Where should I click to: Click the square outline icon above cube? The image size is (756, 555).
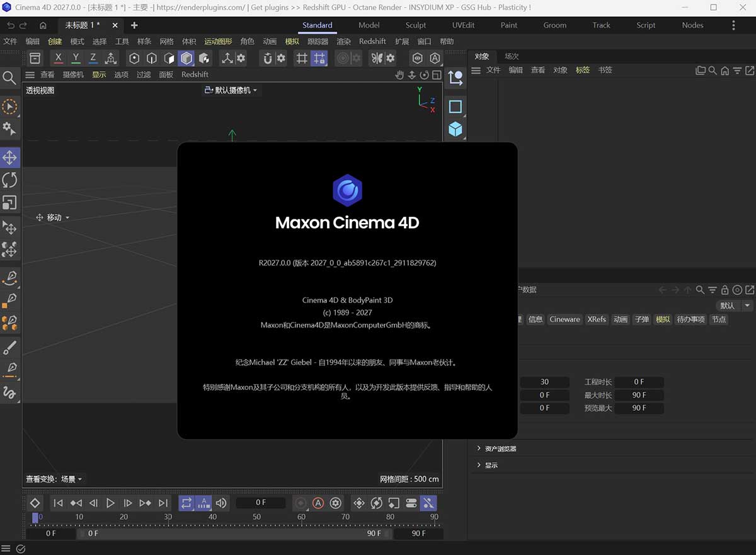click(x=455, y=106)
